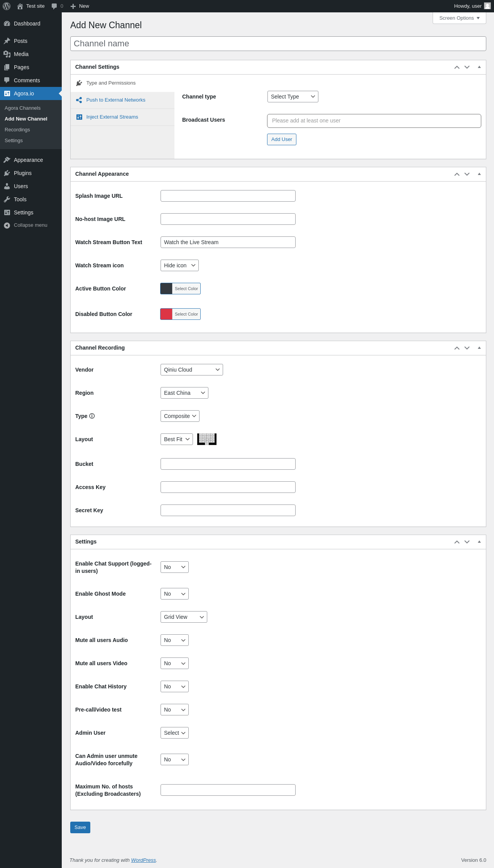Open the Vendor dropdown showing Qiniu Cloud
The width and height of the screenshot is (494, 868).
tap(191, 370)
